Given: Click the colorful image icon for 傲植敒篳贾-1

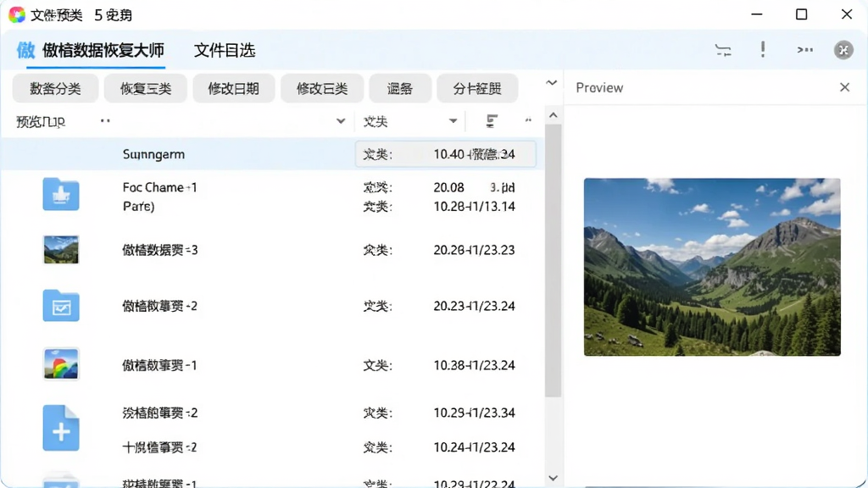Looking at the screenshot, I should click(61, 364).
